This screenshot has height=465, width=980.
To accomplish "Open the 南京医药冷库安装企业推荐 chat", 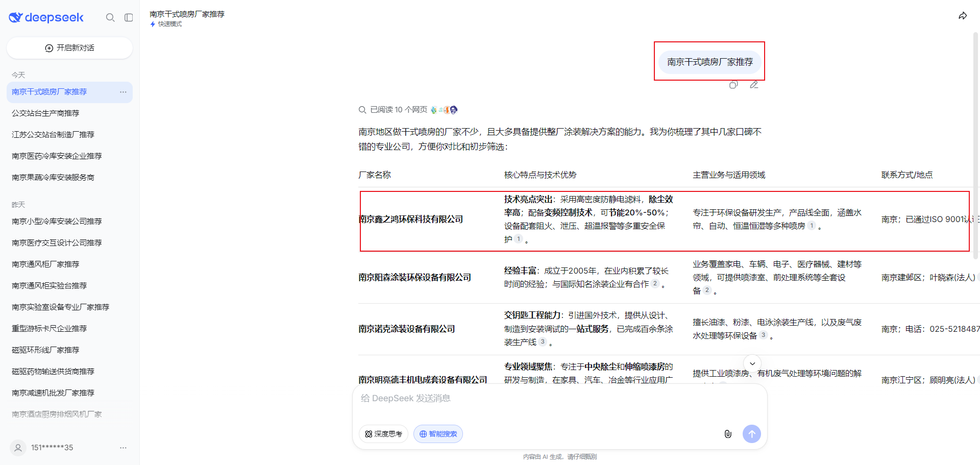I will 69,156.
